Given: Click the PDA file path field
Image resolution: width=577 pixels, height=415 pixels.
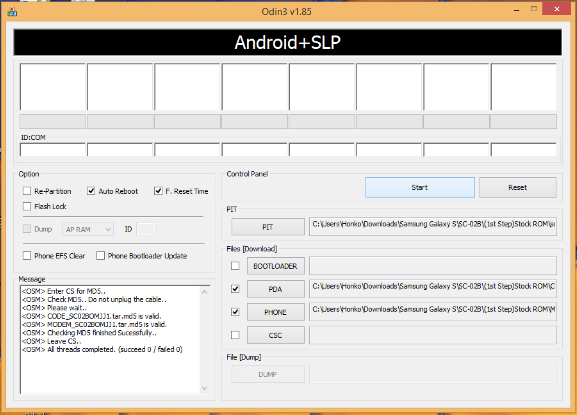Looking at the screenshot, I should click(433, 289).
